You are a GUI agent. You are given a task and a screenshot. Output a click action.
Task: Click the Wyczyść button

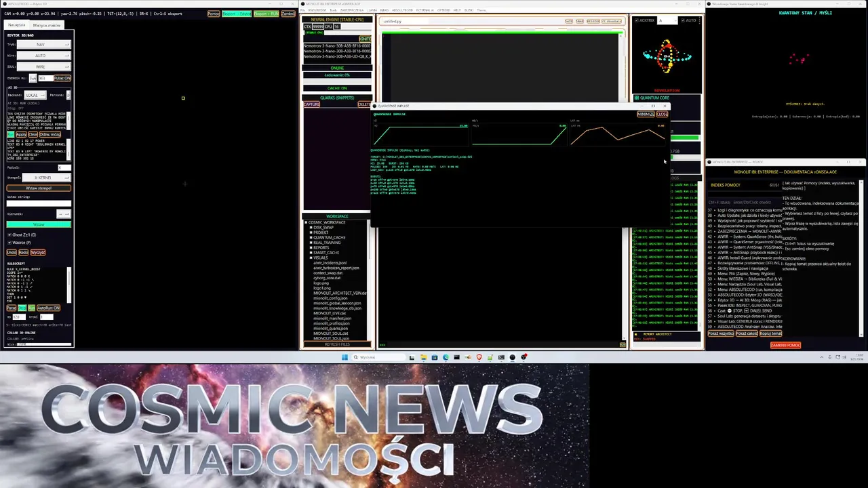[38, 252]
